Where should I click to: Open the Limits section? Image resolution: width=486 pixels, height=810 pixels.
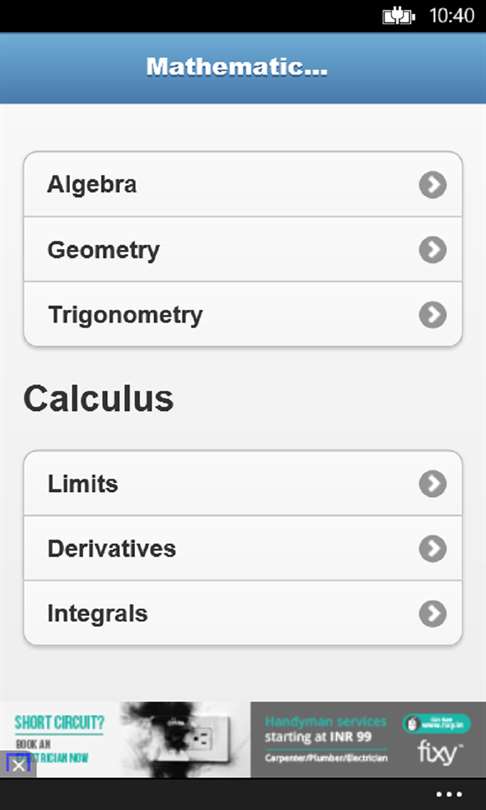pos(243,484)
